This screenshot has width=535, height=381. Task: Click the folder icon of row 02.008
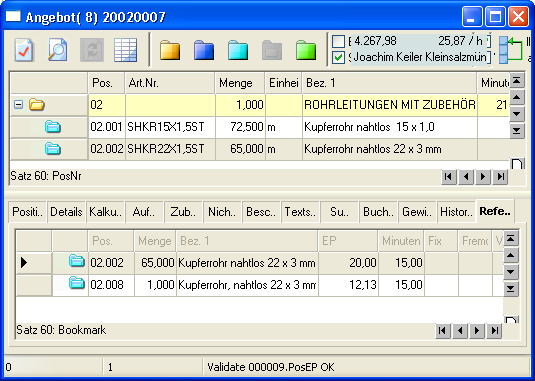(77, 283)
